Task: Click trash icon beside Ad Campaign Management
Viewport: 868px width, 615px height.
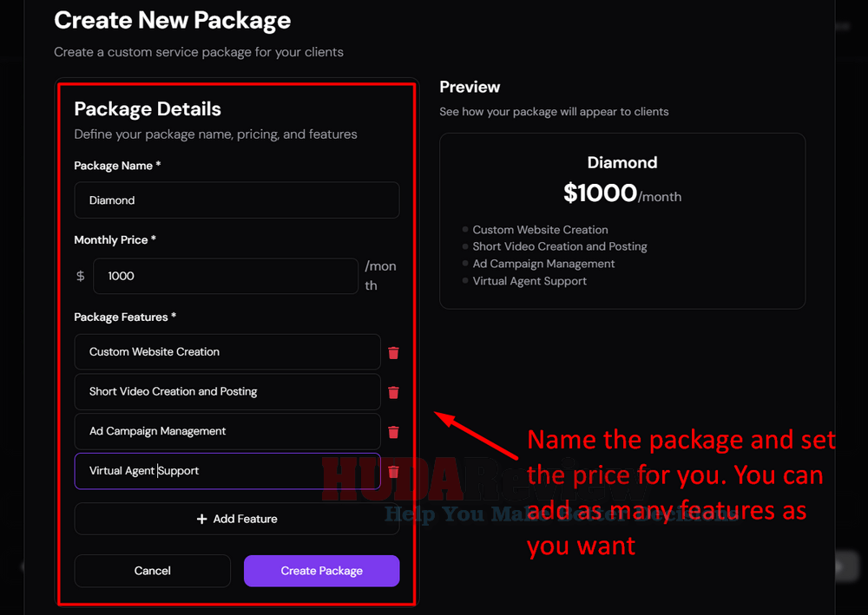Action: tap(393, 432)
